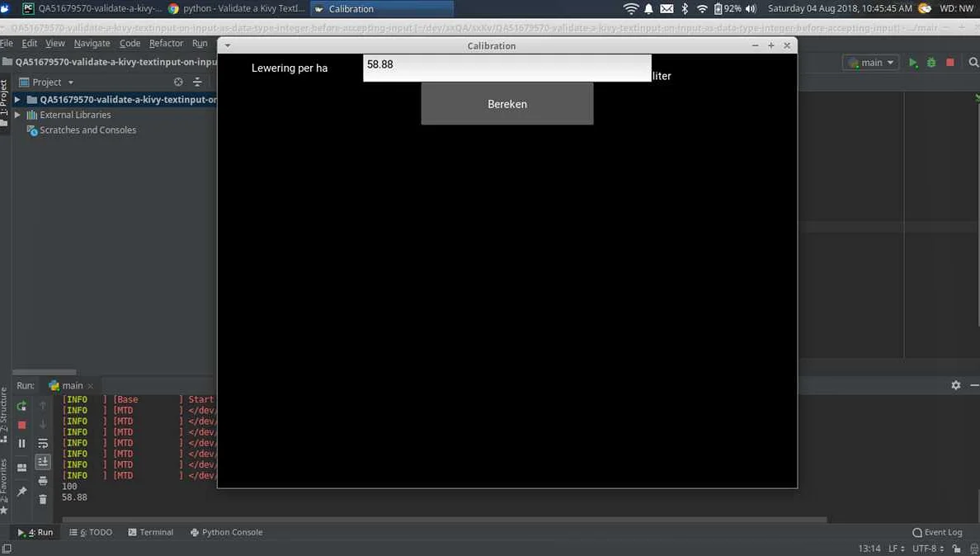Open the main run configuration dropdown
The width and height of the screenshot is (980, 556).
point(871,63)
